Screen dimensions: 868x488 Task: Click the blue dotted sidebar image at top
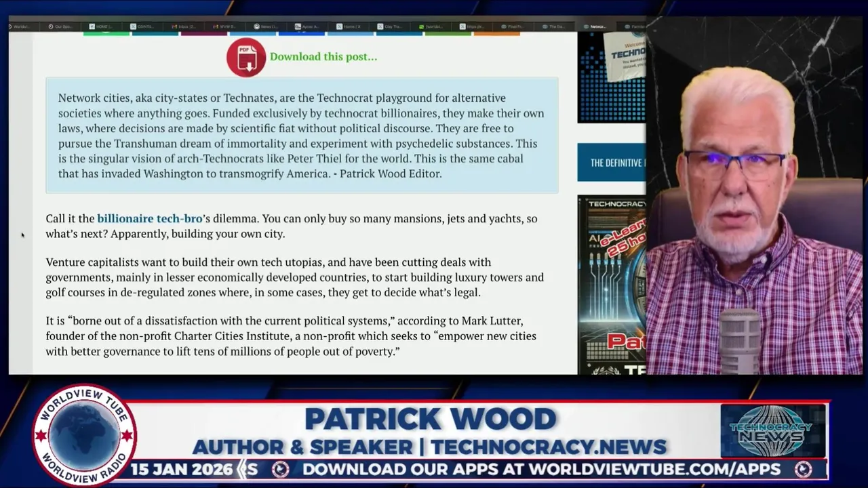[x=612, y=77]
